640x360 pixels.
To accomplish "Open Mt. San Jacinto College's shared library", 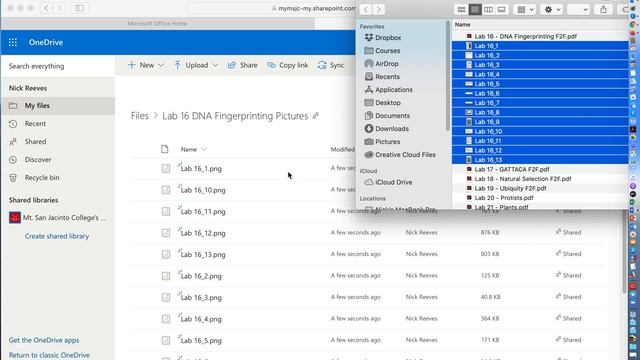I will pyautogui.click(x=58, y=218).
